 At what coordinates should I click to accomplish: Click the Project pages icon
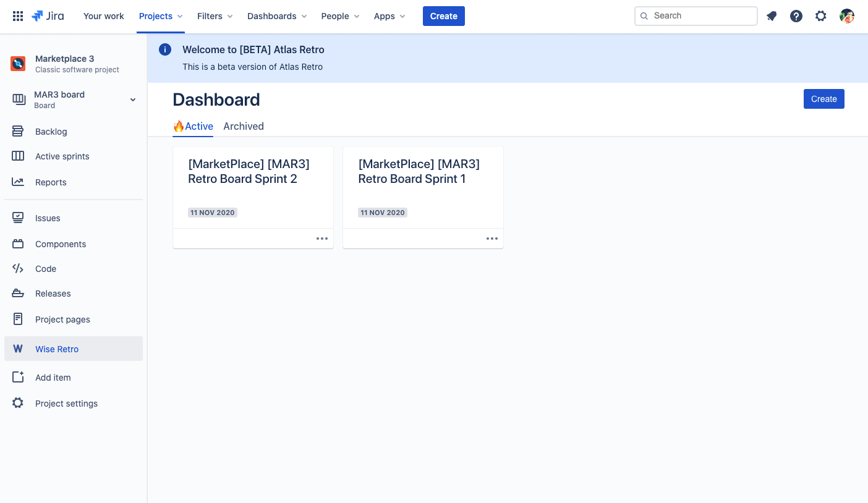(x=18, y=319)
